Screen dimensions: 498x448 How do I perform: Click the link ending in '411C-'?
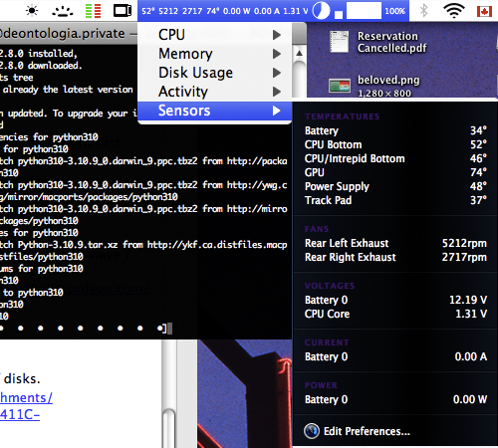[20, 414]
